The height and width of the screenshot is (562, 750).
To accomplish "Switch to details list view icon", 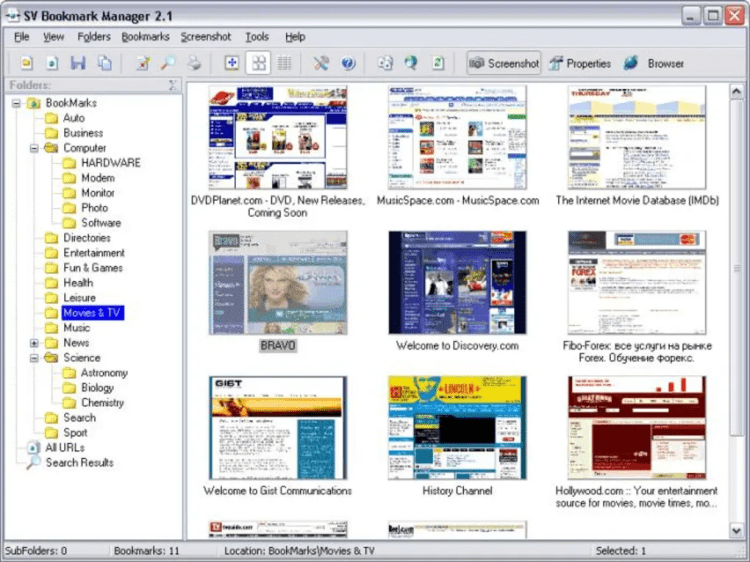I will click(x=285, y=63).
